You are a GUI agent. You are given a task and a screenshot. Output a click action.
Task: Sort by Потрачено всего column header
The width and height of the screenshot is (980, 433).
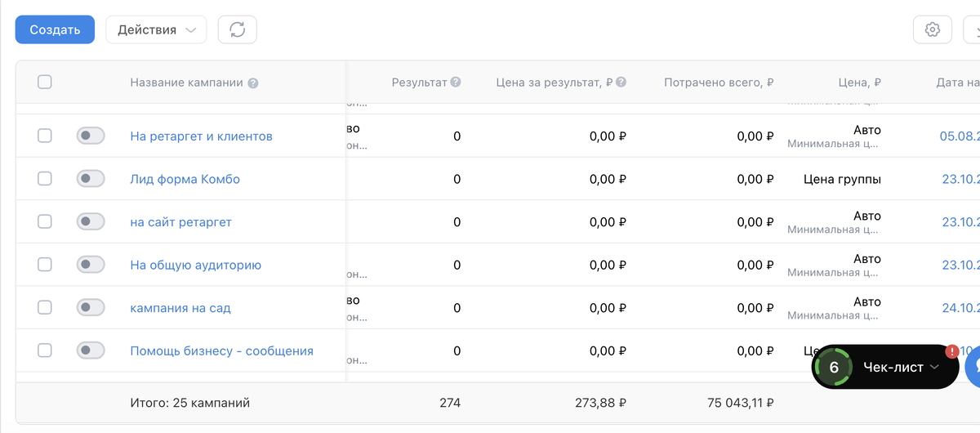pos(719,83)
